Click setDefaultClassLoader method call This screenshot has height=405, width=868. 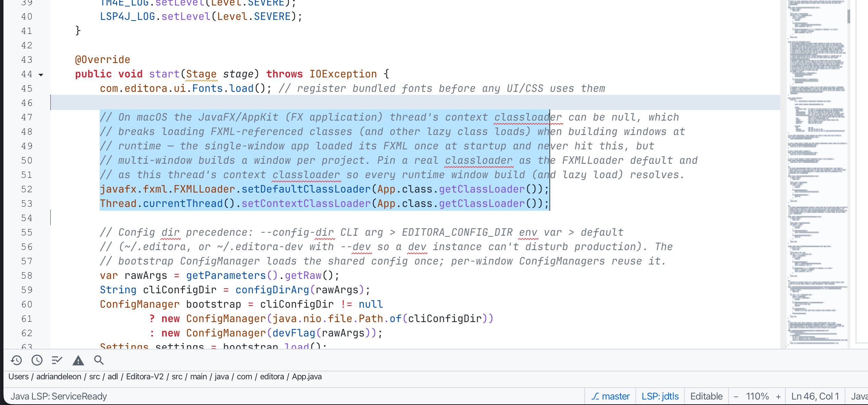tap(306, 189)
